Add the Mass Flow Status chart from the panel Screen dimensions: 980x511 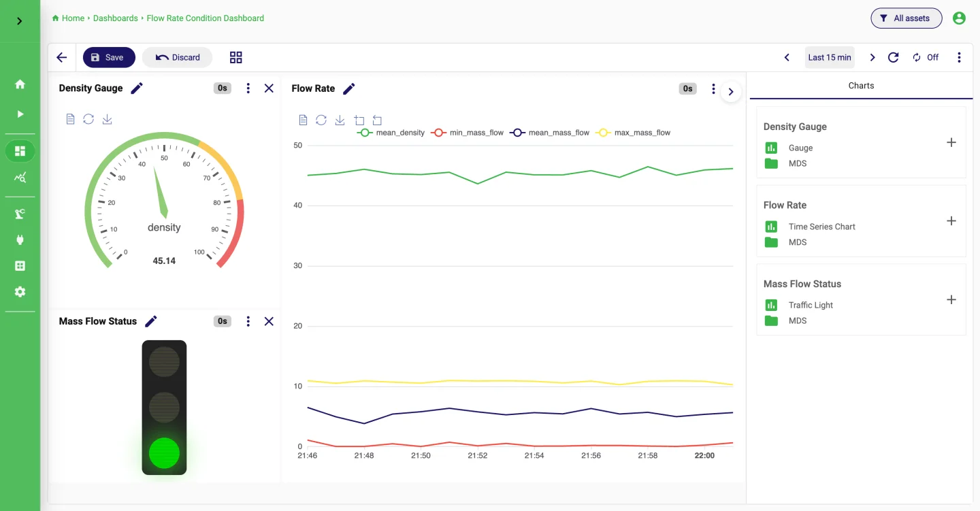coord(951,299)
